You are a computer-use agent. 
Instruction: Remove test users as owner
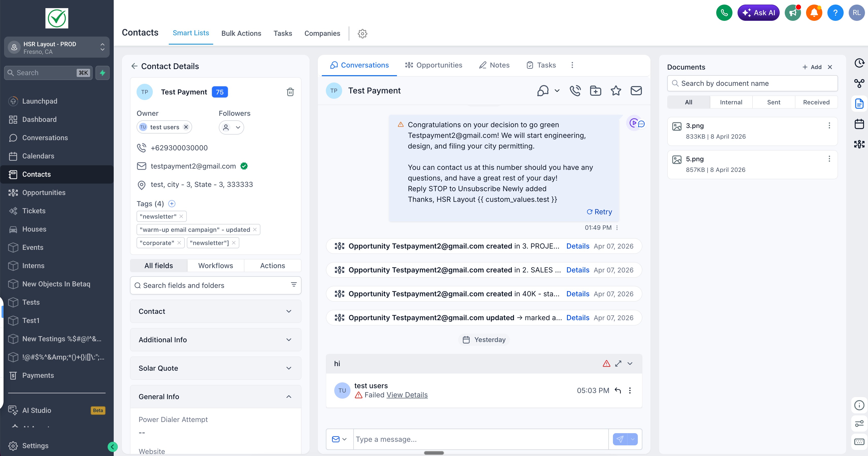(x=186, y=127)
